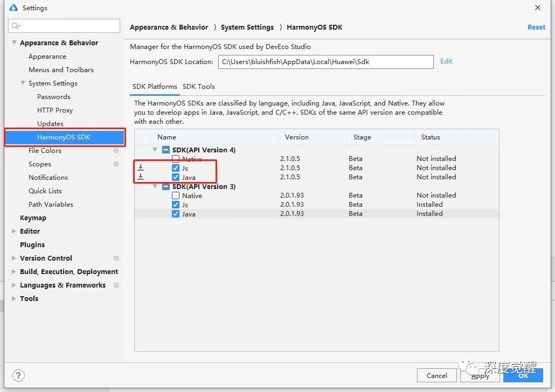Image resolution: width=555 pixels, height=392 pixels.
Task: Open the Plugins settings page
Action: tap(32, 244)
